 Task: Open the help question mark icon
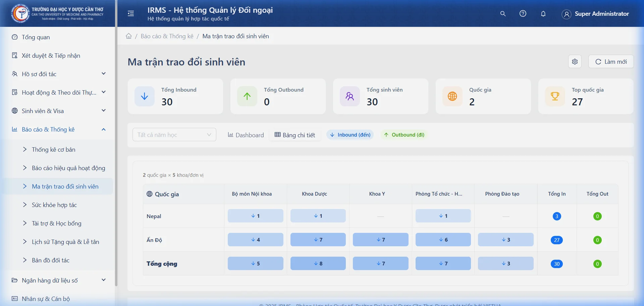pyautogui.click(x=523, y=14)
